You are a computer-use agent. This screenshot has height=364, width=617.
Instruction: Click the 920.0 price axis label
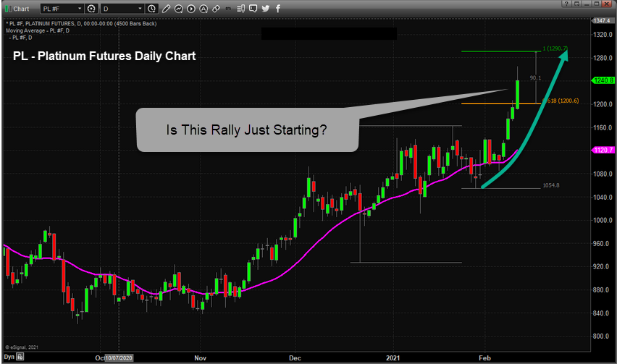coord(603,266)
